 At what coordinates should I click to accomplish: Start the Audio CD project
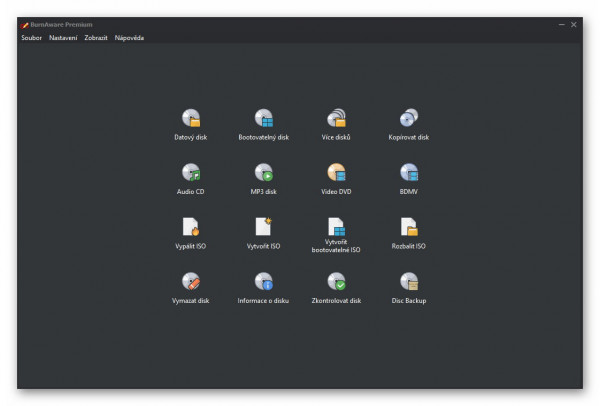pyautogui.click(x=190, y=173)
